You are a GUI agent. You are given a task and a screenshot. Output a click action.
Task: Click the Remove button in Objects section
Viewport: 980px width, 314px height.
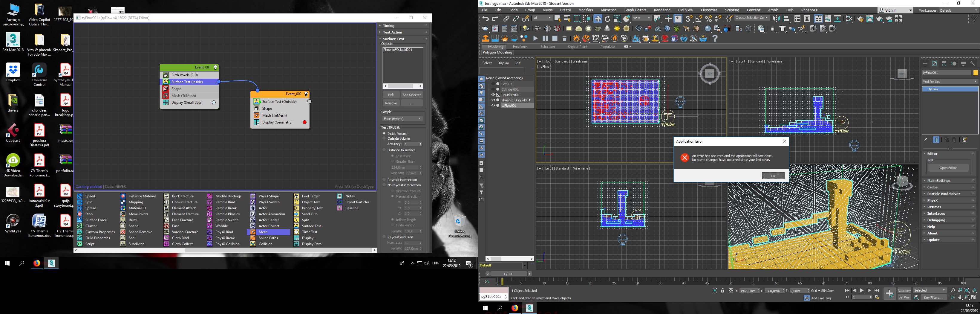click(391, 103)
